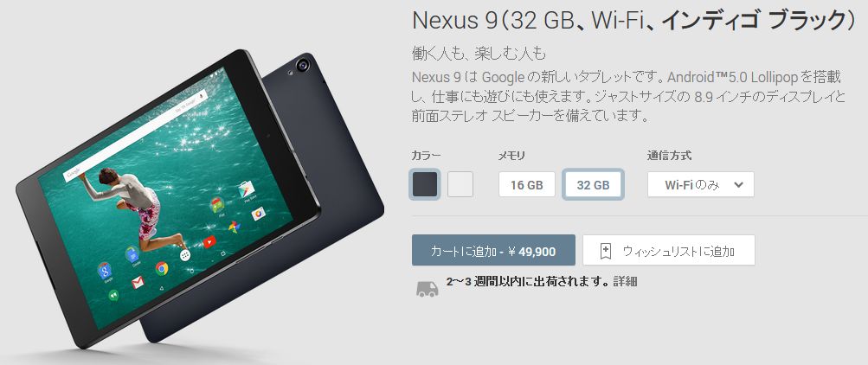This screenshot has height=365, width=868.
Task: Select the 32 GB memory option
Action: (x=593, y=185)
